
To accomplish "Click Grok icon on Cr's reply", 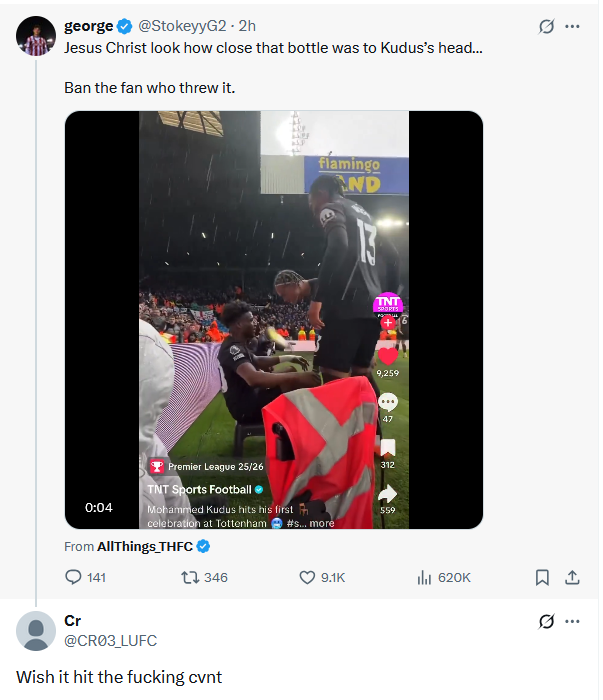I will [546, 621].
